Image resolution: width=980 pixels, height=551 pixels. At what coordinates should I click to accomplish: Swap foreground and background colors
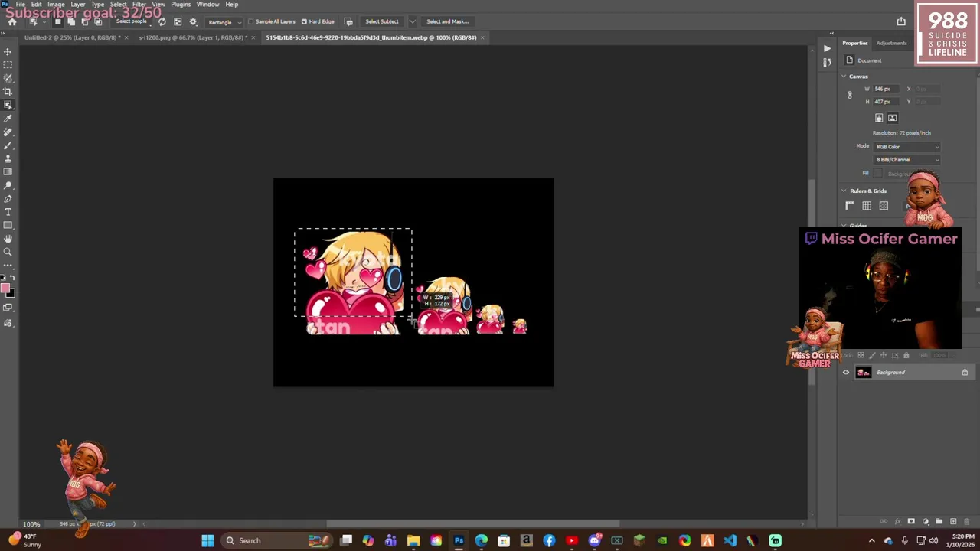tap(11, 278)
